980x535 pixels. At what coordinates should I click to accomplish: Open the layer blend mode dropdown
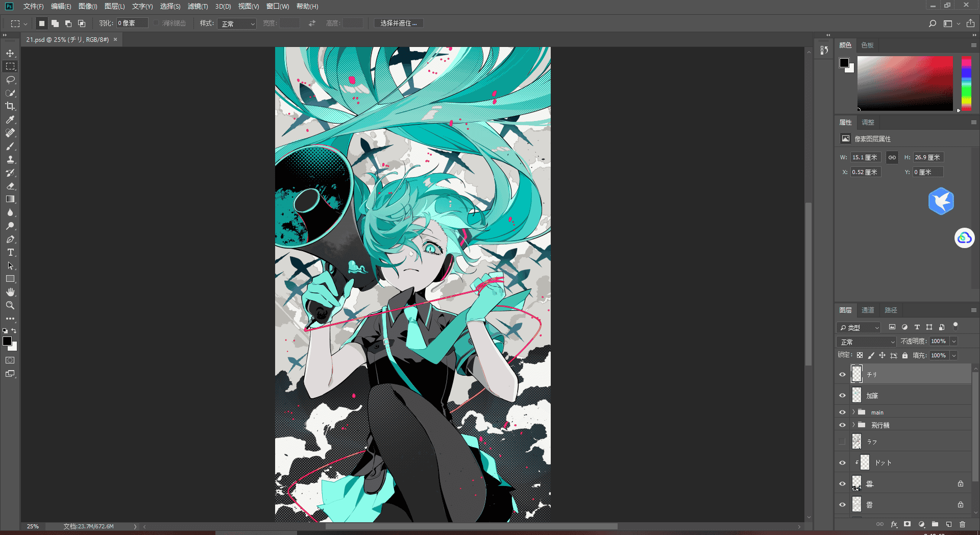tap(867, 342)
